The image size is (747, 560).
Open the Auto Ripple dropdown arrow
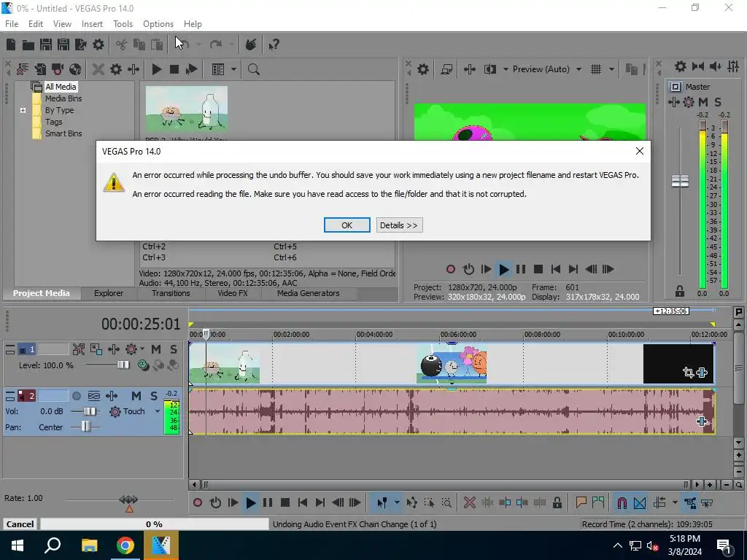(675, 502)
